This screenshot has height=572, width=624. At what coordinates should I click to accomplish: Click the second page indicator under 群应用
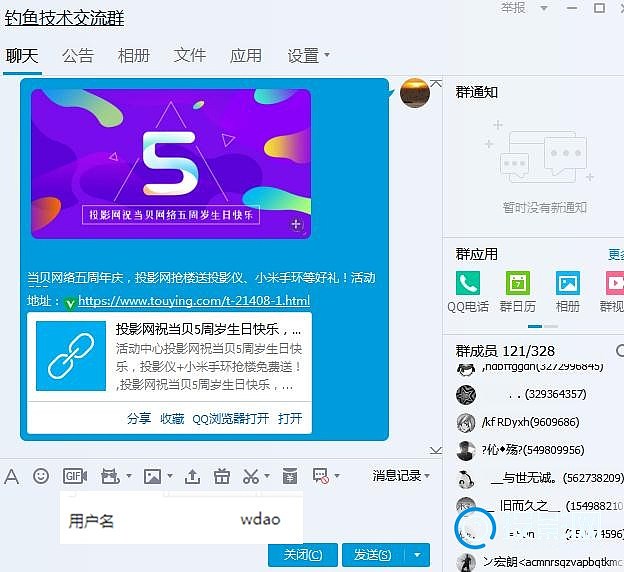(551, 326)
